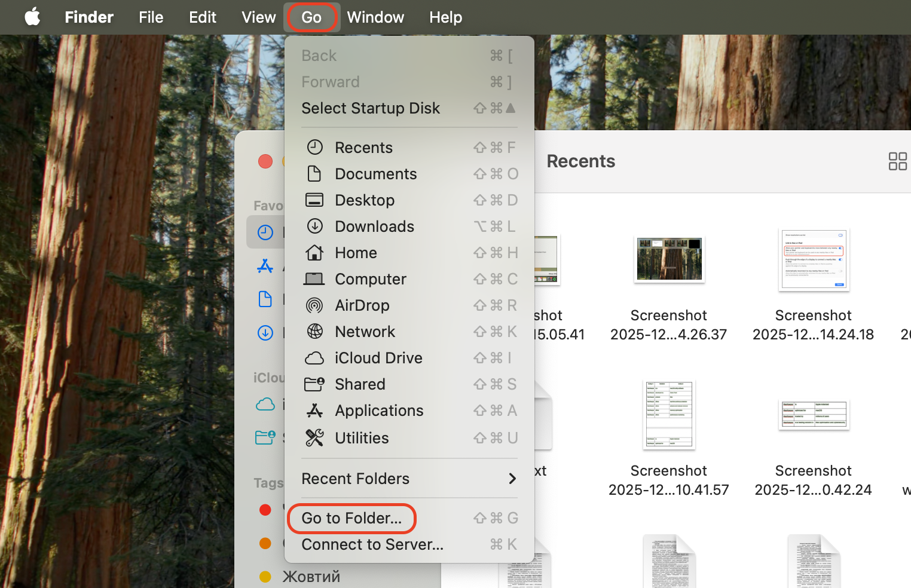Open iCloud Drive via its cloud icon
The height and width of the screenshot is (588, 911).
pyautogui.click(x=315, y=357)
